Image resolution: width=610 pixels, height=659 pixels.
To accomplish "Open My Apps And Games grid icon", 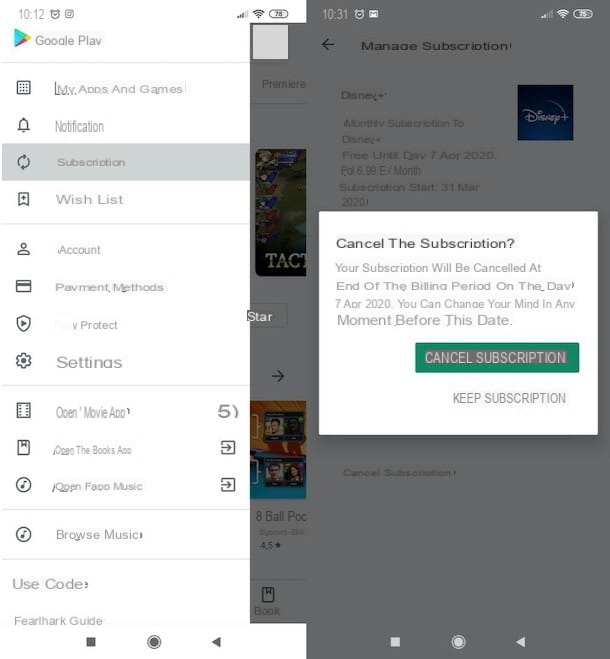I will [x=24, y=87].
